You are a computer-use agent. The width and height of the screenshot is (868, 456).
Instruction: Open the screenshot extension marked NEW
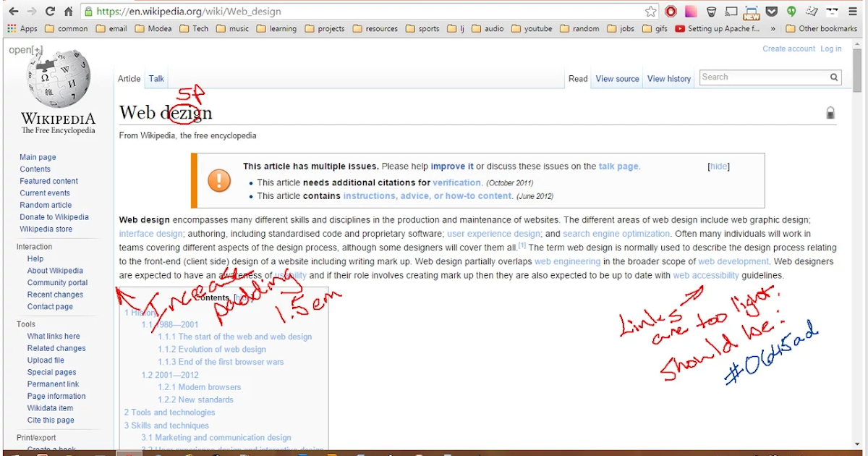[752, 12]
